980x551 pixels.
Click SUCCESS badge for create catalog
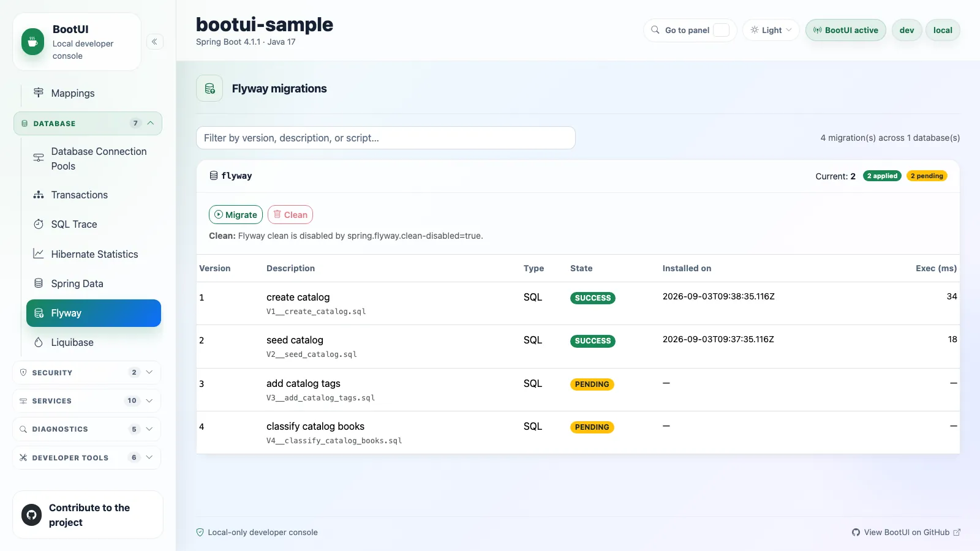(x=593, y=298)
